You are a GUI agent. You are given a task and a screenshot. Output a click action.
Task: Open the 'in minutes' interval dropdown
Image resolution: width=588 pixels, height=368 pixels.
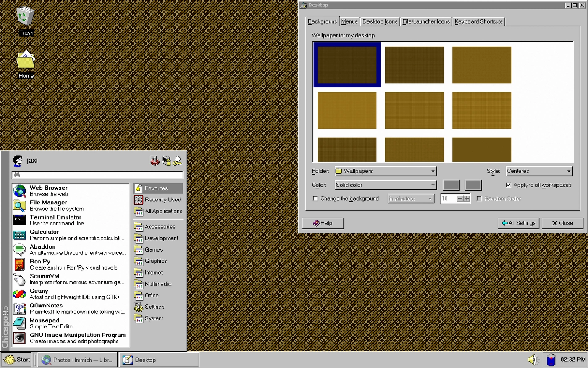411,199
